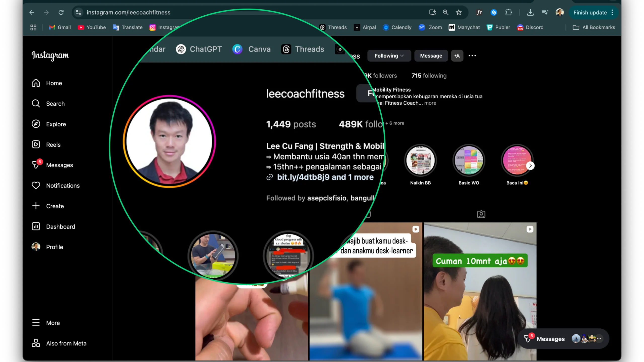Open the Airpal bookmark
The width and height of the screenshot is (644, 362).
[365, 27]
